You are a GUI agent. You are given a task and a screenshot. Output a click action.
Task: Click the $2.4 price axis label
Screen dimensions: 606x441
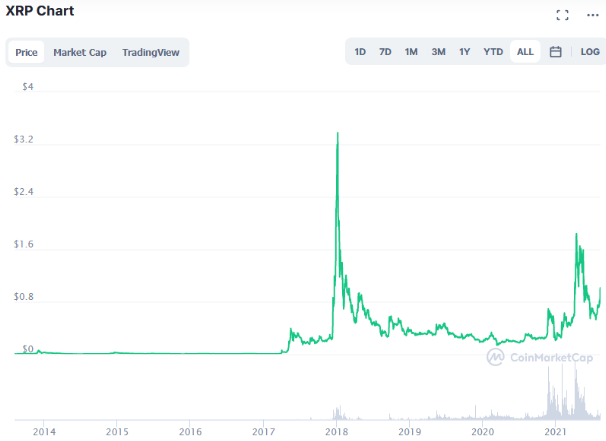(24, 192)
